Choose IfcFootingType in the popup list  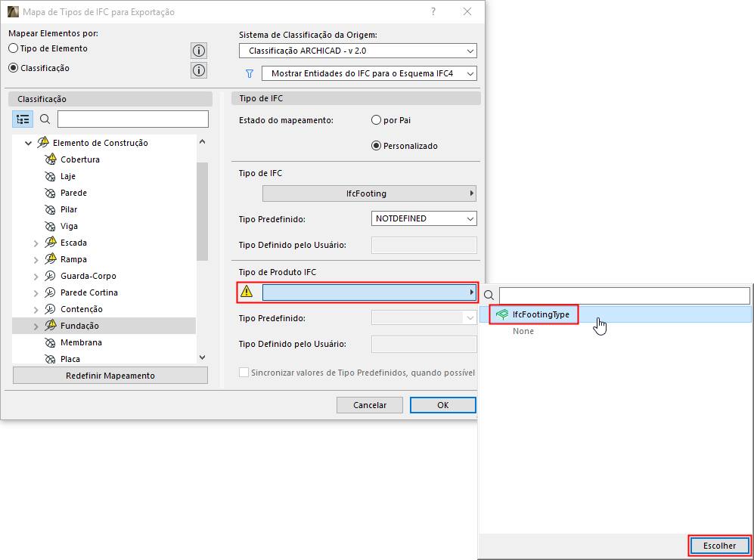(616, 314)
